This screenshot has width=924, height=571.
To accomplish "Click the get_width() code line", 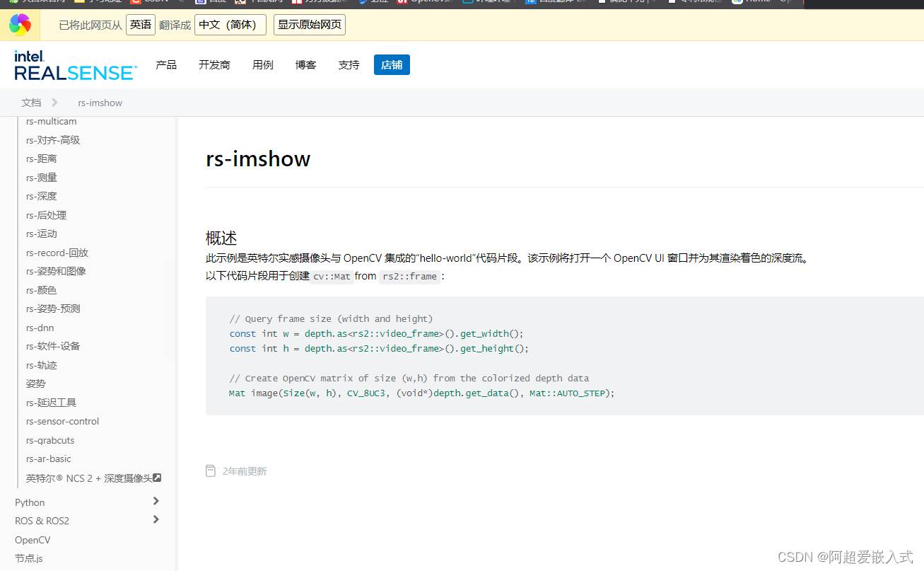I will pyautogui.click(x=377, y=333).
